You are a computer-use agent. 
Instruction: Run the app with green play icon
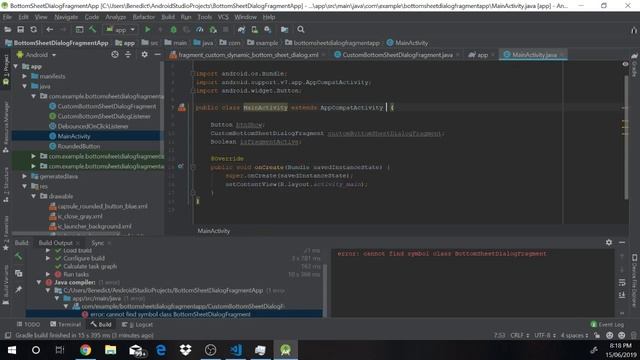coord(148,29)
